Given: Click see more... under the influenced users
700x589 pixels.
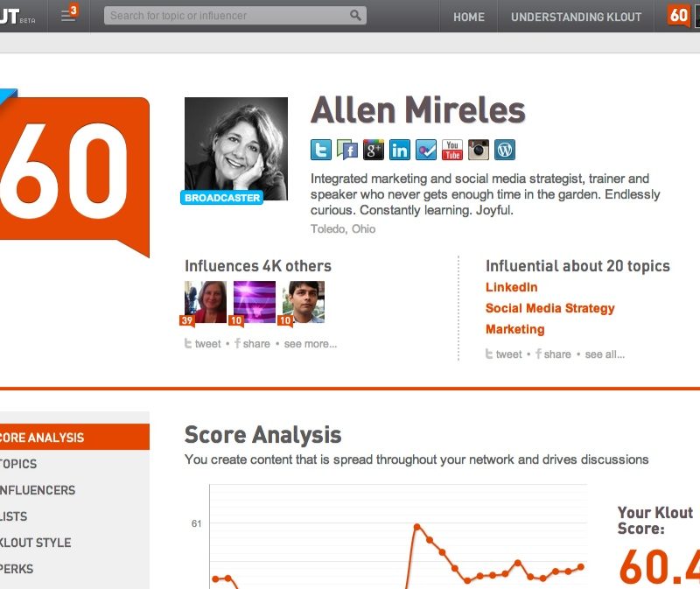Looking at the screenshot, I should coord(311,344).
